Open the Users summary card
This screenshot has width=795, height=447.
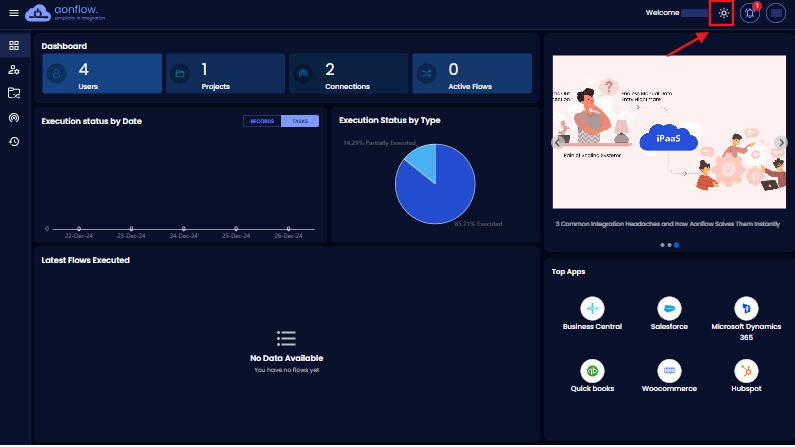(102, 74)
